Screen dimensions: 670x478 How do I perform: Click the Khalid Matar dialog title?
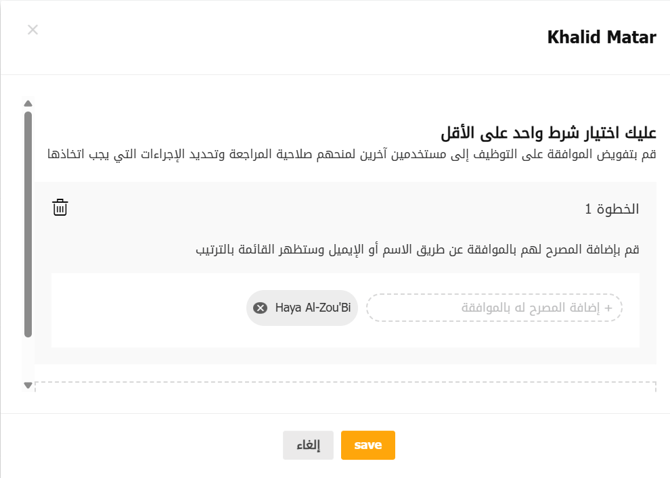(601, 37)
